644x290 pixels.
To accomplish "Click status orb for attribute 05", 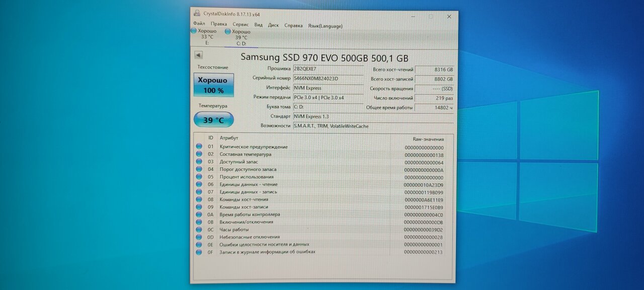I will tap(199, 177).
